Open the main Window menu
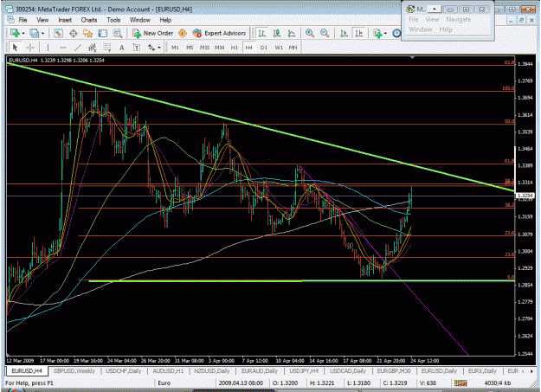Screen dimensions: 541x392 click(x=139, y=20)
